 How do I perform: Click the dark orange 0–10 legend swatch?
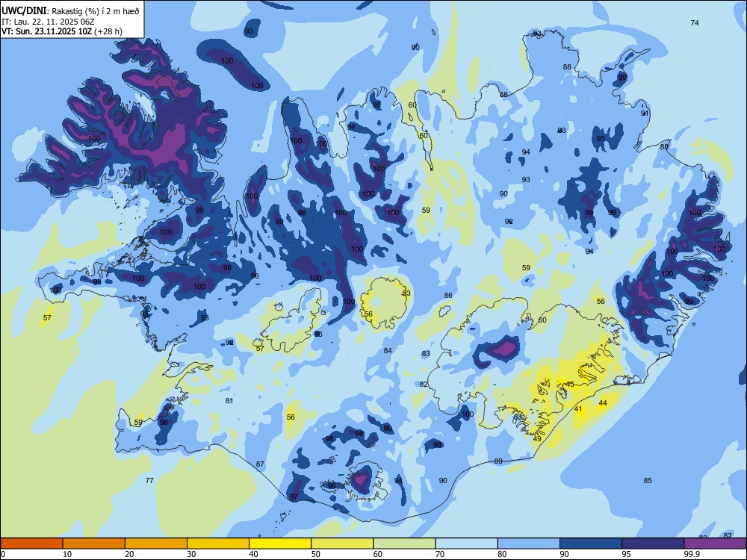31,544
